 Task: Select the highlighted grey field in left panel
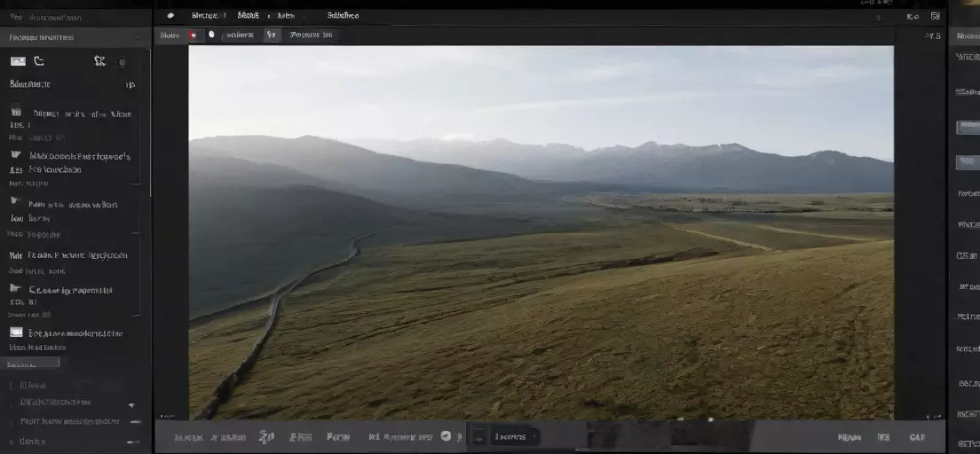pos(30,363)
